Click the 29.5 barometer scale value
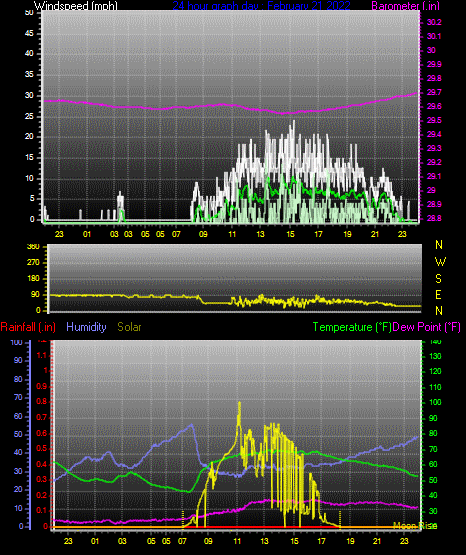 pyautogui.click(x=434, y=120)
